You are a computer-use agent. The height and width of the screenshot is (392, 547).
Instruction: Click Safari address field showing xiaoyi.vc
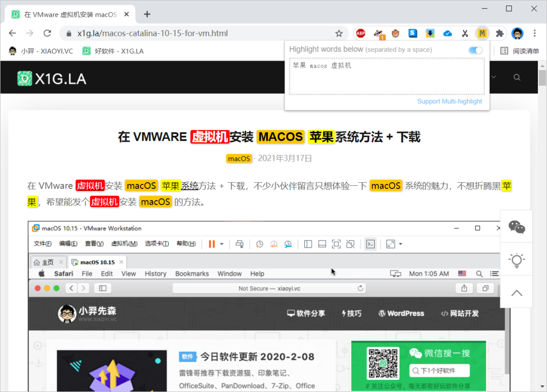click(x=269, y=288)
